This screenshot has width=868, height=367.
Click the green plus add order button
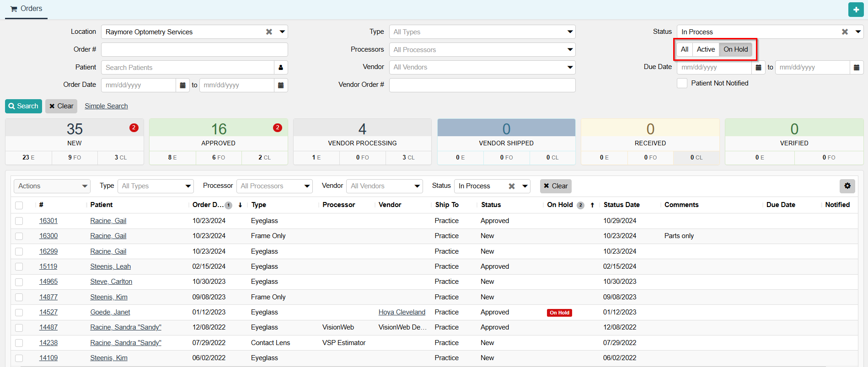coord(856,10)
